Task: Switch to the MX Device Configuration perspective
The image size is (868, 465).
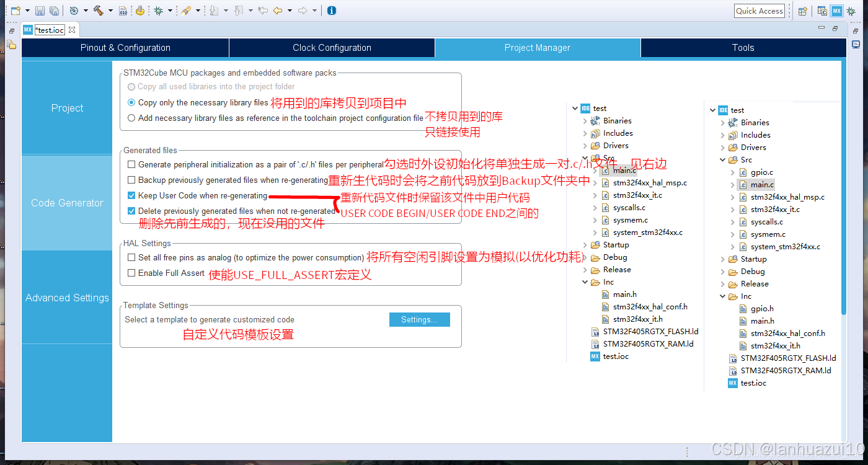Action: pos(837,11)
